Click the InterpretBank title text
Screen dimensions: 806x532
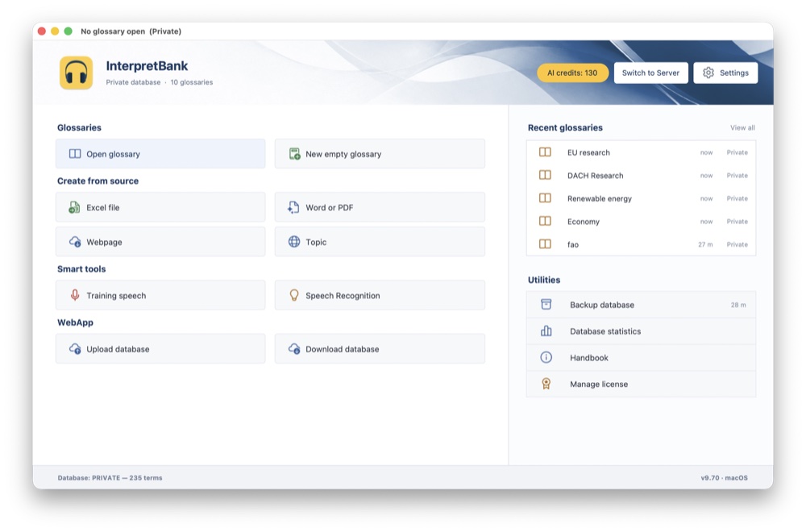(147, 66)
